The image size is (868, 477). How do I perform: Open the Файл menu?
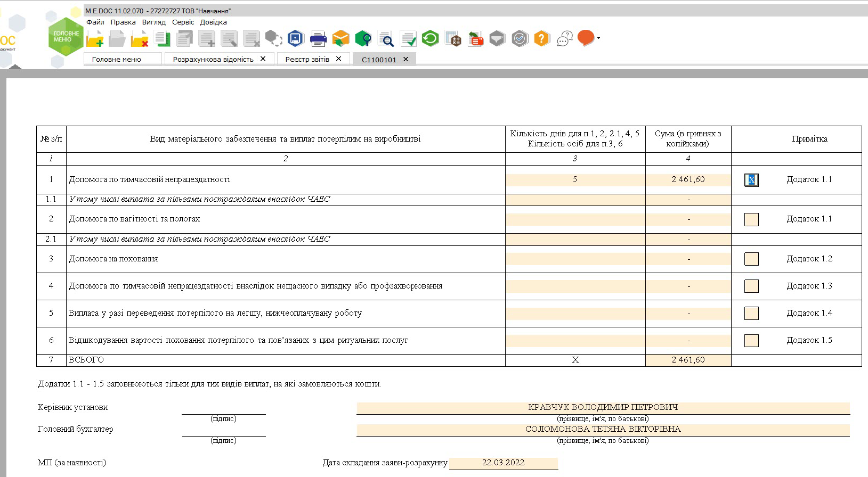[95, 22]
